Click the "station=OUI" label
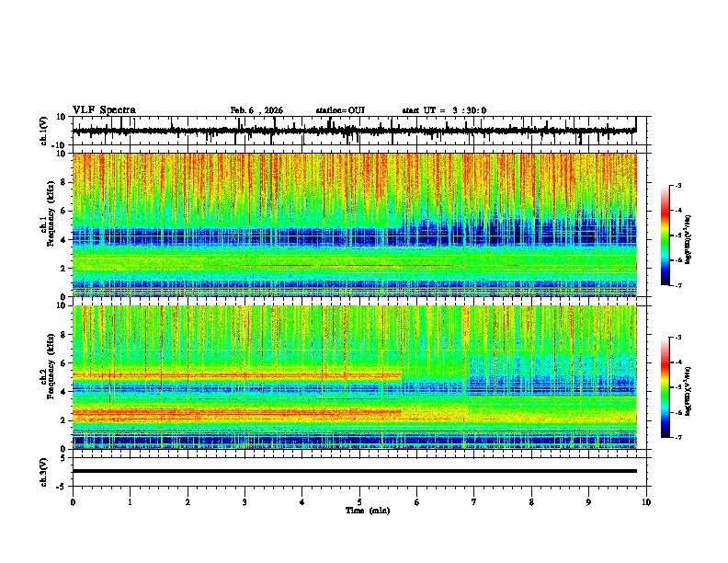This screenshot has height=563, width=728. point(340,110)
